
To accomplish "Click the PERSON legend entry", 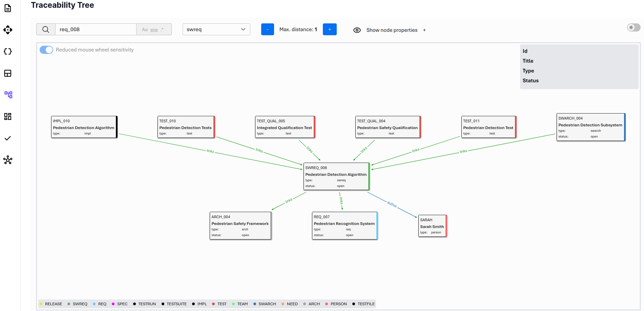I will 336,304.
